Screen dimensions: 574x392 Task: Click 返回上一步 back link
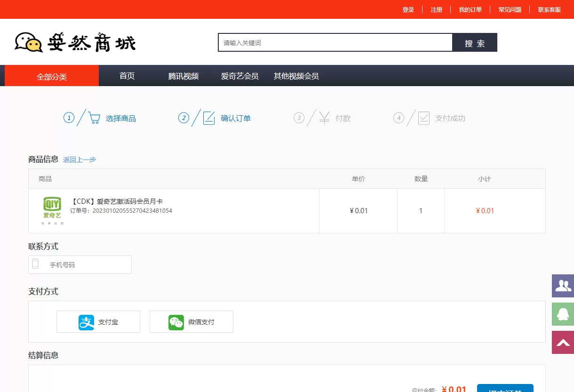pos(80,160)
